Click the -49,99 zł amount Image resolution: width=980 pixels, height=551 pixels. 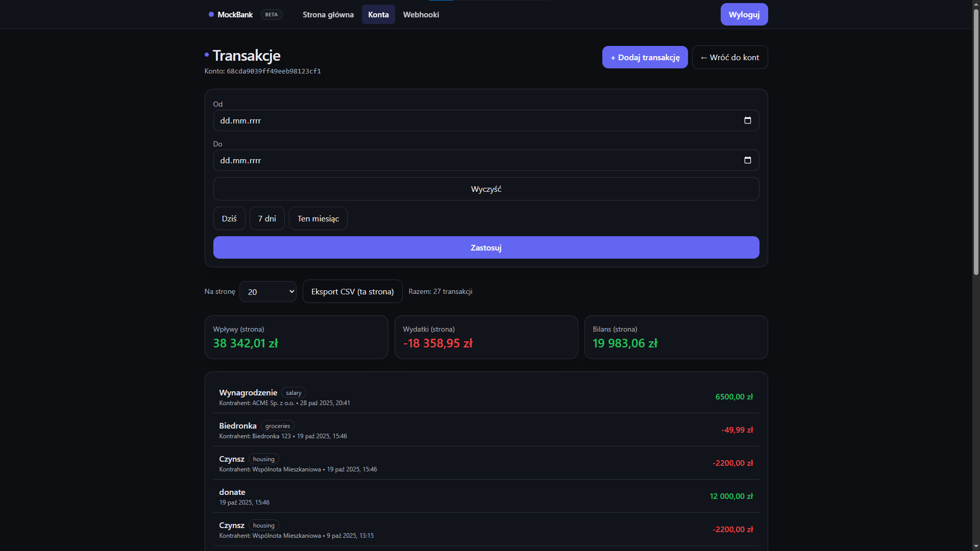pyautogui.click(x=737, y=430)
